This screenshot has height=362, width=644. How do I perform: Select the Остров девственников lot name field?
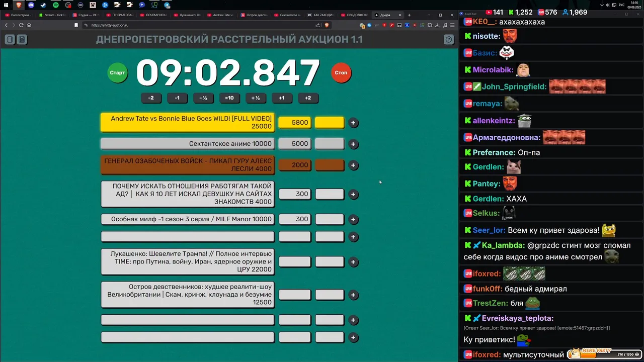point(188,295)
